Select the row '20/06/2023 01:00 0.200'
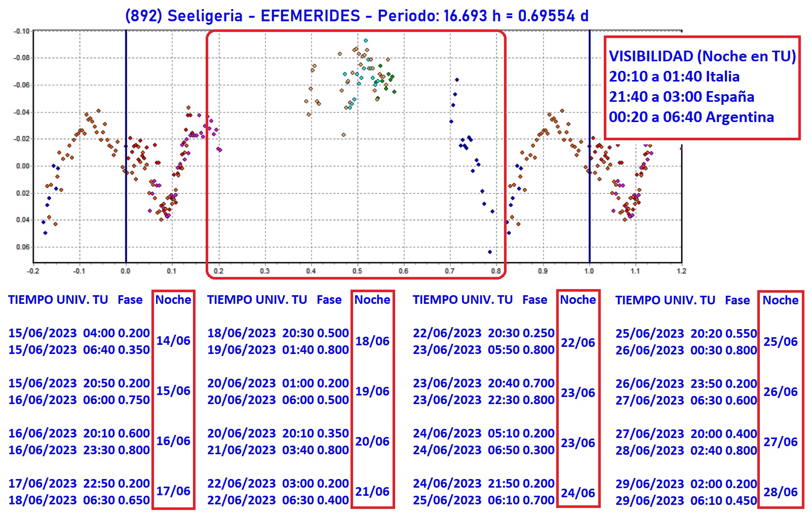This screenshot has width=812, height=516. [278, 383]
